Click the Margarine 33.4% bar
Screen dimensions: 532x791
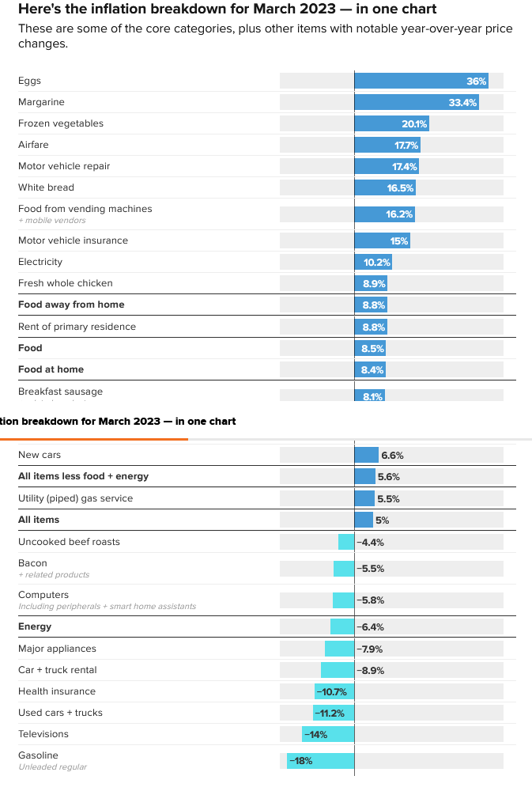[x=416, y=102]
